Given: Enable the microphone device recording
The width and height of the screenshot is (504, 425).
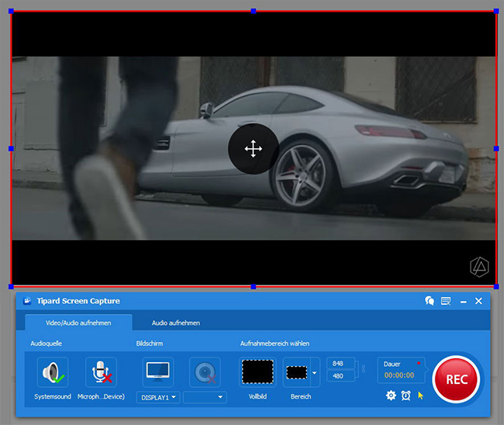Looking at the screenshot, I should pos(101,372).
